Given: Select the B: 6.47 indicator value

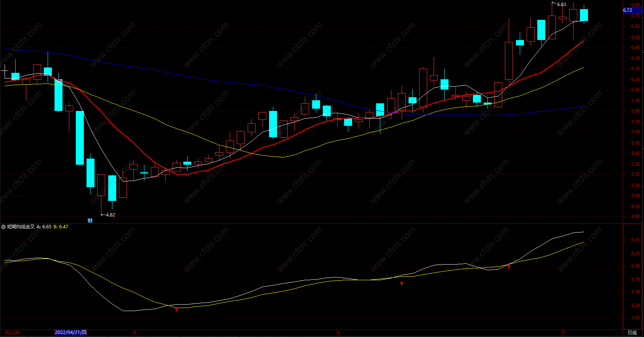Looking at the screenshot, I should [x=61, y=227].
